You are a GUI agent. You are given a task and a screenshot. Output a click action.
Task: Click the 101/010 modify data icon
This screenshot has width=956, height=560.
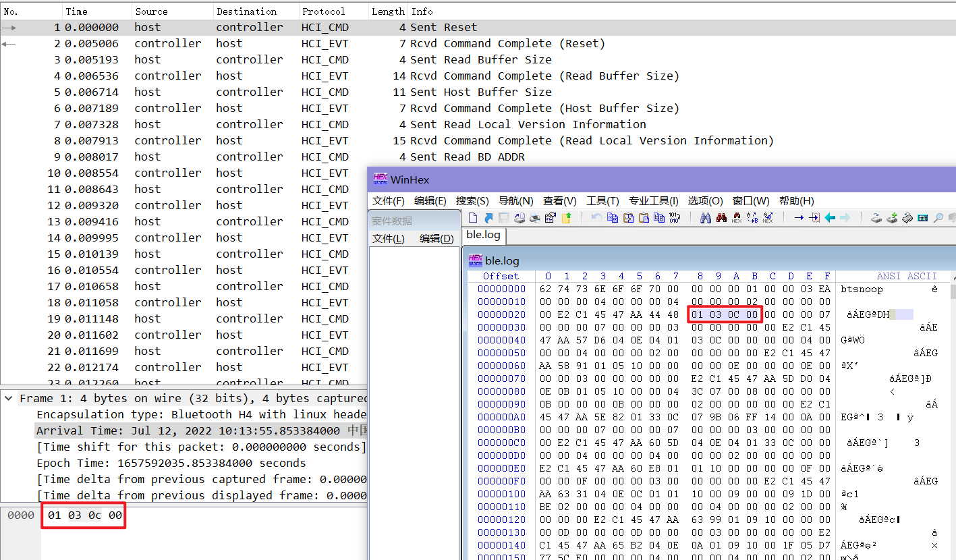click(675, 218)
